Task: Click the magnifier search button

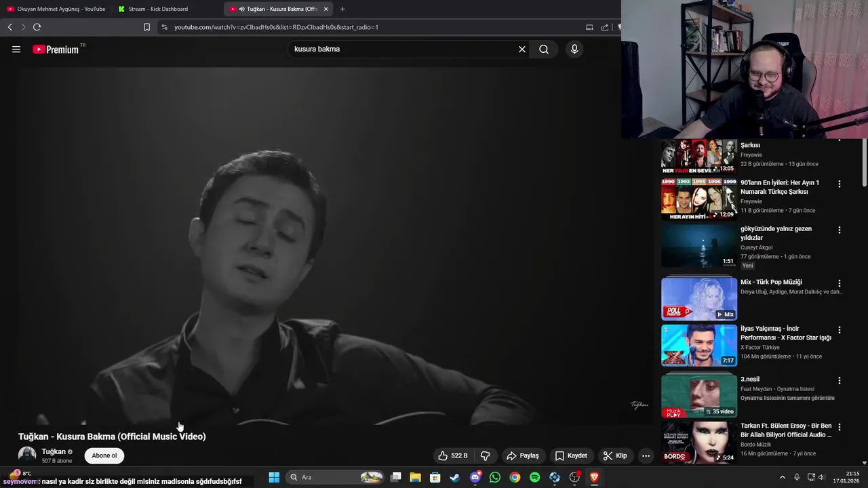Action: coord(544,49)
